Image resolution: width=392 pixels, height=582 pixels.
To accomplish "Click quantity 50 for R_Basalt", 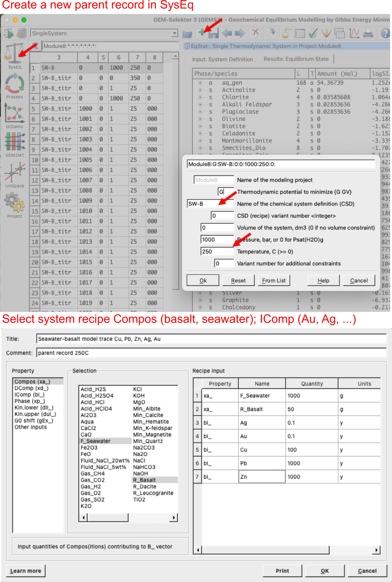I will 311,409.
